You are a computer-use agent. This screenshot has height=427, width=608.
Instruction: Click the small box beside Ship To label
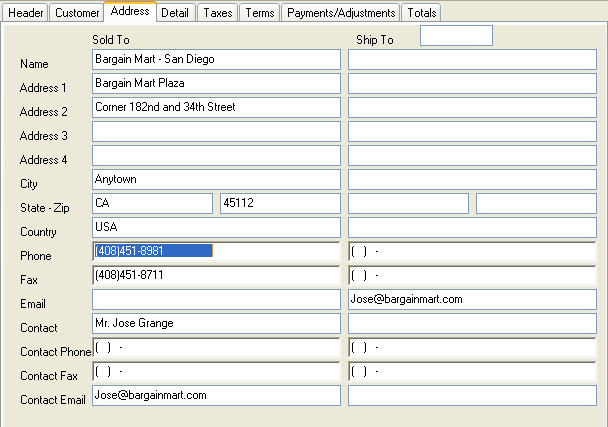[456, 36]
